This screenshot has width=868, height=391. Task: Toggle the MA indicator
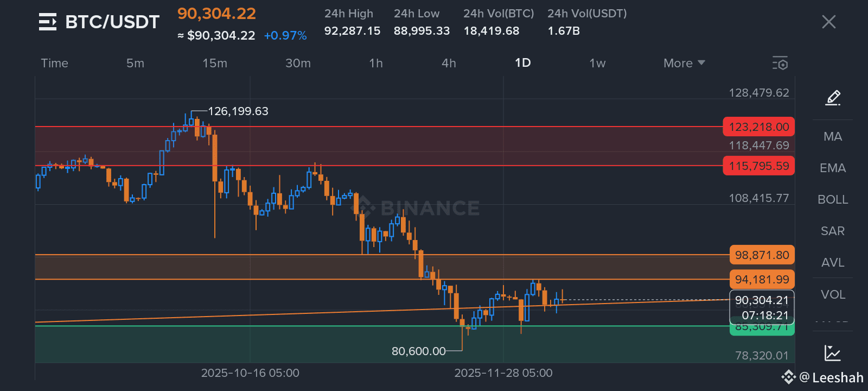pyautogui.click(x=833, y=137)
